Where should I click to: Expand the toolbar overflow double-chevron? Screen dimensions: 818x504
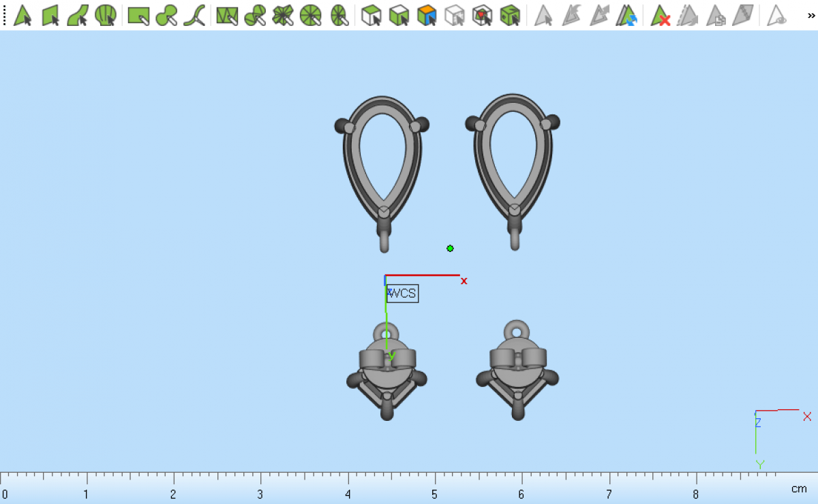(811, 15)
